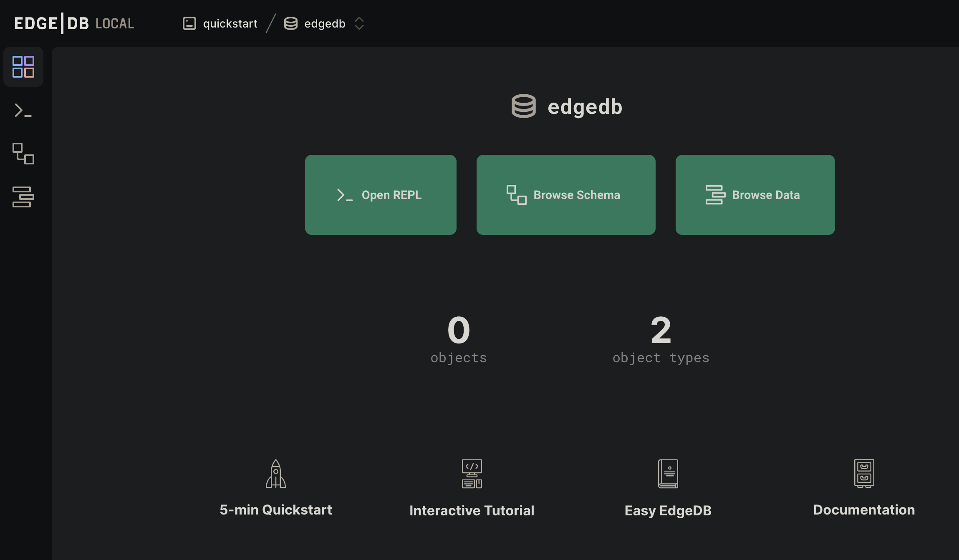This screenshot has width=959, height=560.
Task: Click the EdgeDB Local logo
Action: coord(74,23)
